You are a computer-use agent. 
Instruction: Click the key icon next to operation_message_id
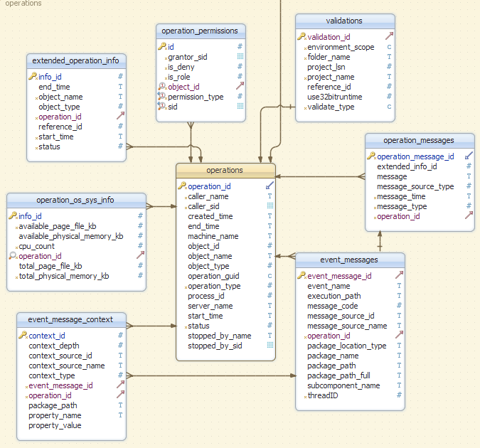pyautogui.click(x=371, y=156)
